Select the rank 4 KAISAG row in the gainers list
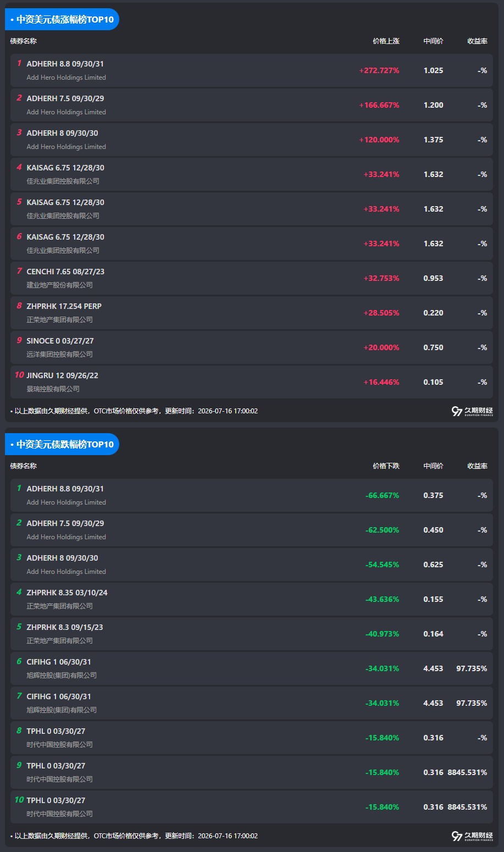Screen dimensions: 504x852 click(x=252, y=174)
